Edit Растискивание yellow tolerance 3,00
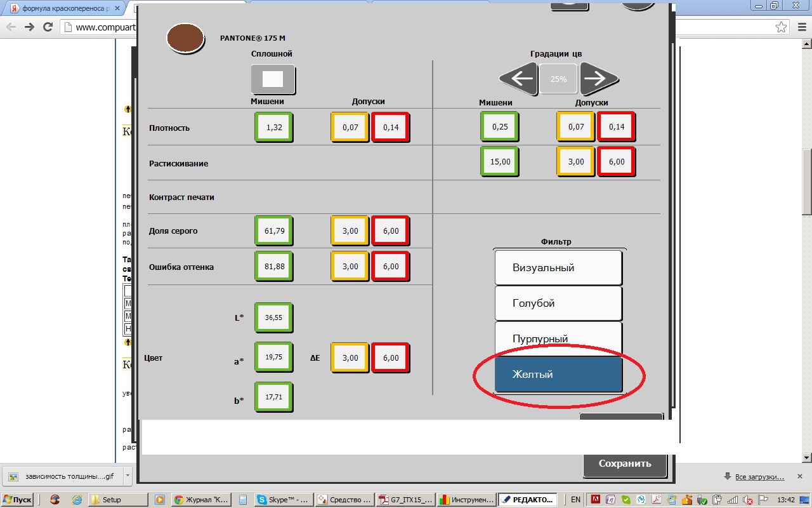The width and height of the screenshot is (812, 508). [575, 161]
